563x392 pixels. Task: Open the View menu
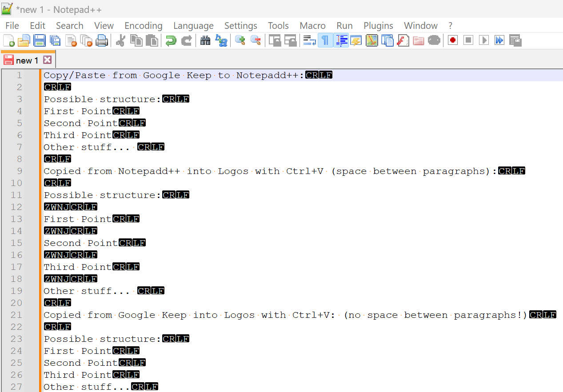(x=104, y=26)
